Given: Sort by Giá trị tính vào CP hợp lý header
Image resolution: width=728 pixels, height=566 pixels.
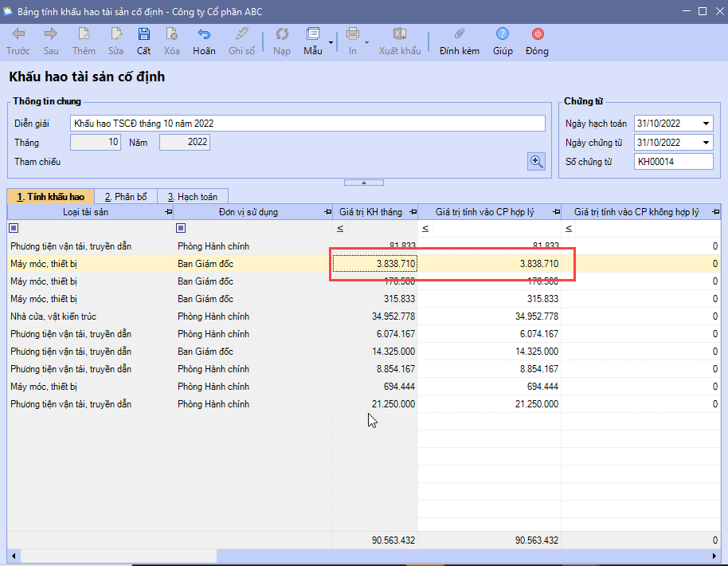Looking at the screenshot, I should tap(485, 212).
